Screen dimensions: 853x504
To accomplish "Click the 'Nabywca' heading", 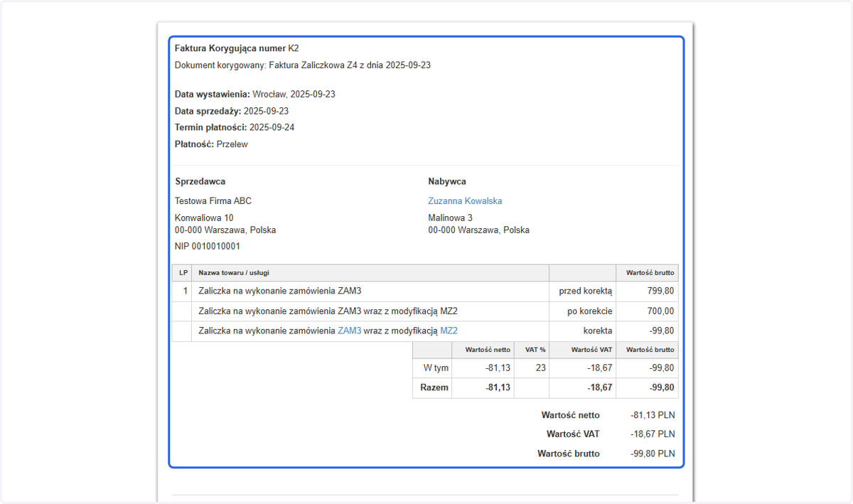I will point(447,181).
